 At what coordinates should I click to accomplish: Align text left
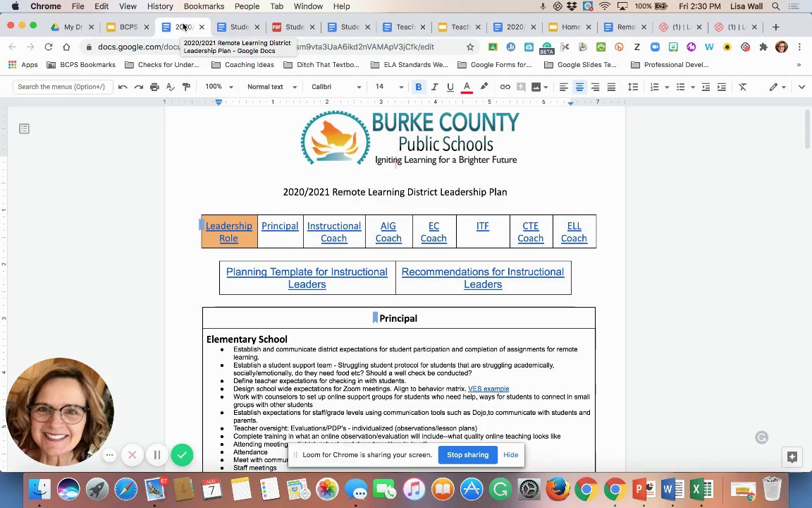click(x=563, y=87)
